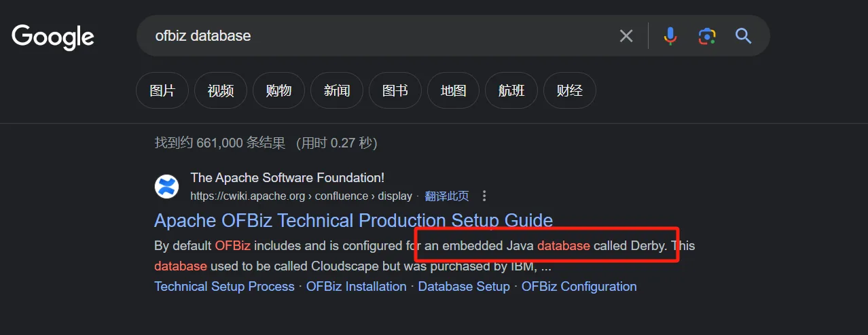Viewport: 868px width, 335px height.
Task: Select the 财经 (Finance) filter tab
Action: pyautogui.click(x=570, y=90)
